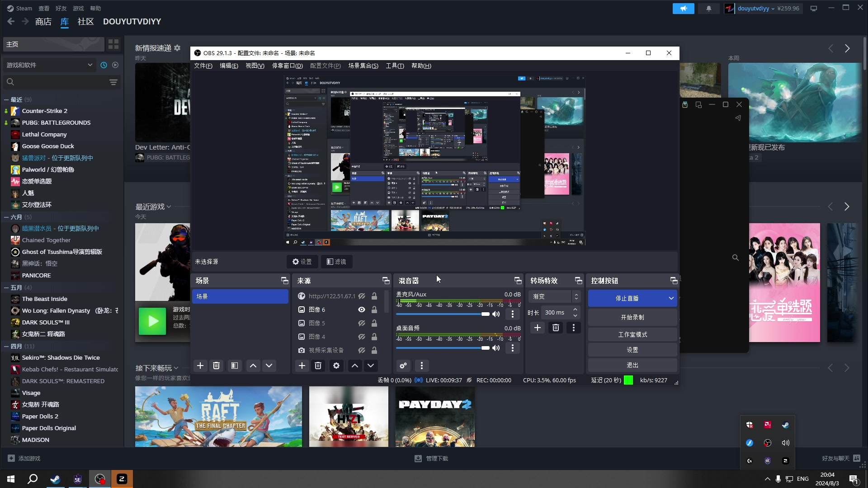Open source properties gear icon
868x488 pixels.
pos(336,366)
